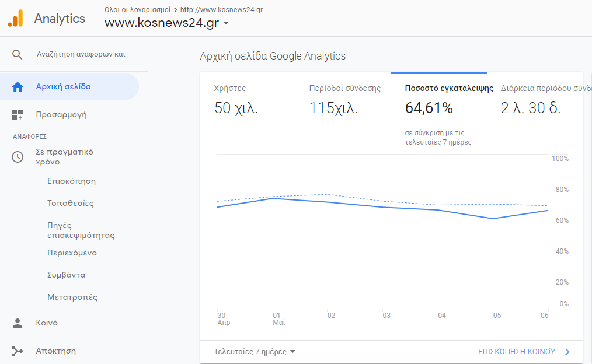Click the 30 Απρ date axis label

pos(224,318)
